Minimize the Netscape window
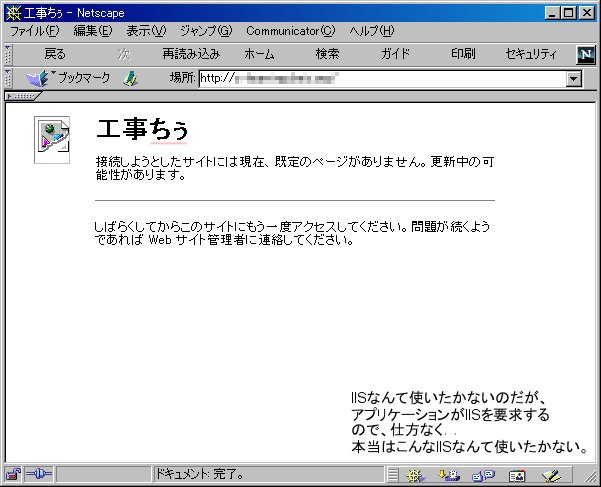 pyautogui.click(x=552, y=13)
